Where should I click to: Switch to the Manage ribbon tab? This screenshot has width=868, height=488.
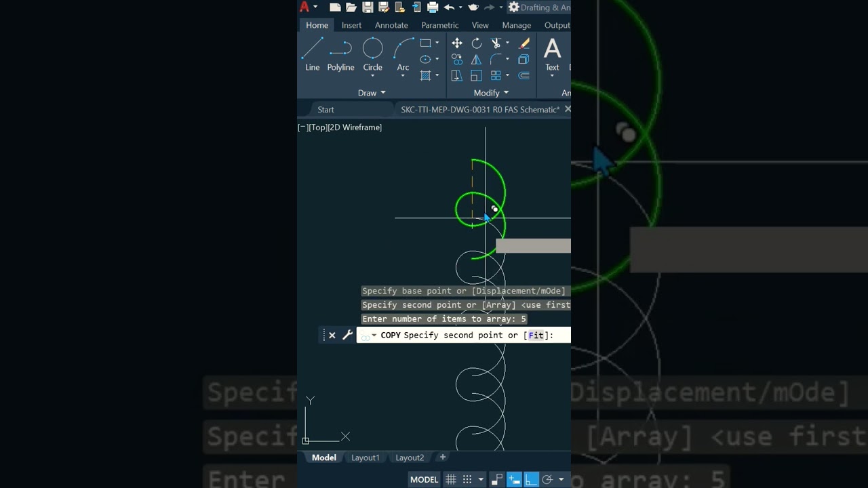pos(516,25)
